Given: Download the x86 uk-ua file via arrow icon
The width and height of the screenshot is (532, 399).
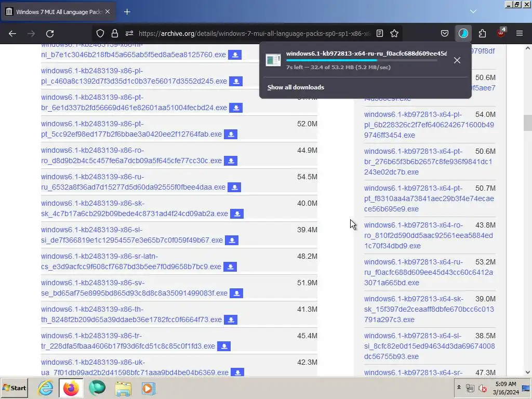Looking at the screenshot, I should [237, 373].
